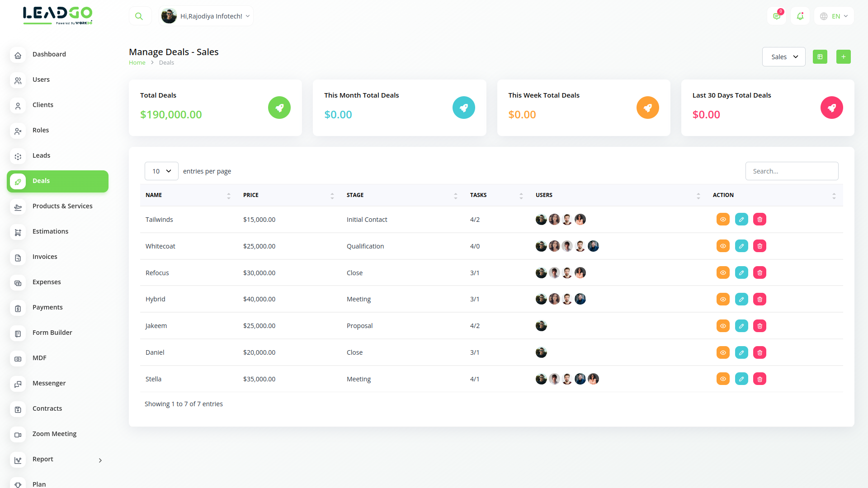View the Stella deal via eye icon

[x=723, y=379]
